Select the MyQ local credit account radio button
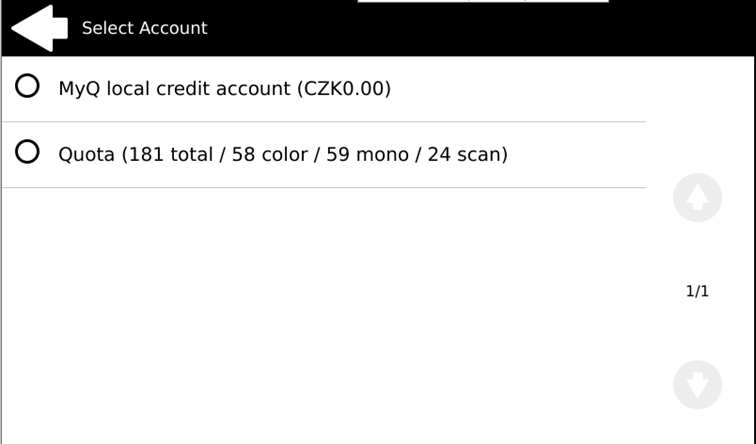 [x=28, y=87]
